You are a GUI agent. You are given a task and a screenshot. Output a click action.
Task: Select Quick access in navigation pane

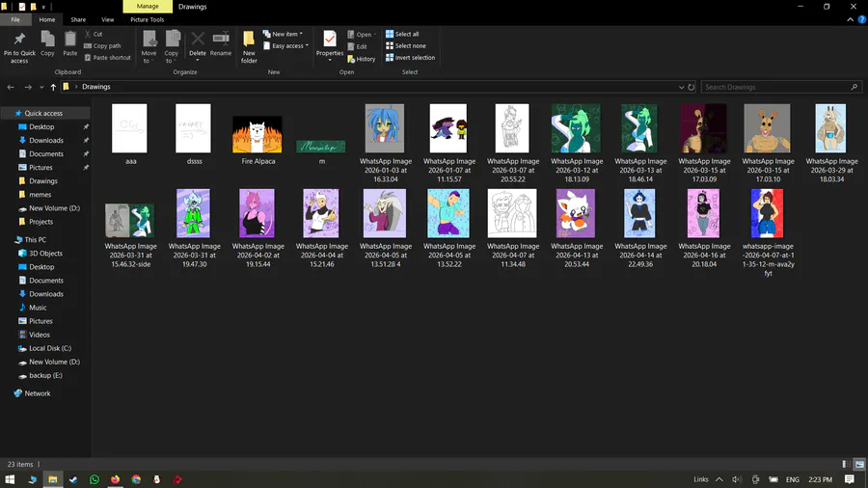pos(43,114)
